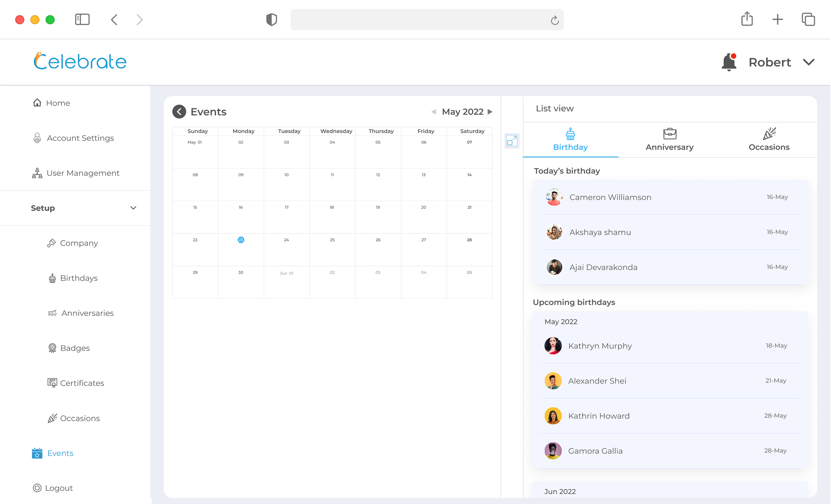This screenshot has width=831, height=504.
Task: Toggle the calendar grid view icon
Action: click(x=511, y=140)
